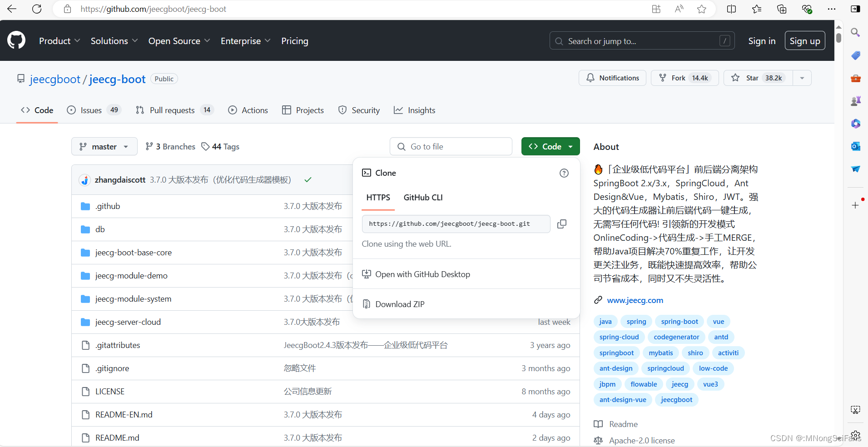This screenshot has width=868, height=447.
Task: Expand the Product menu
Action: 60,41
